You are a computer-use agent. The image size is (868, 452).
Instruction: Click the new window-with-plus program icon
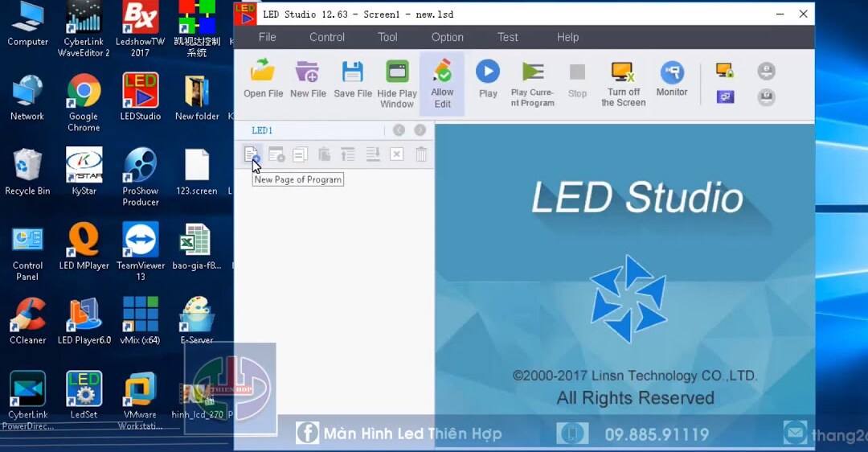click(276, 154)
